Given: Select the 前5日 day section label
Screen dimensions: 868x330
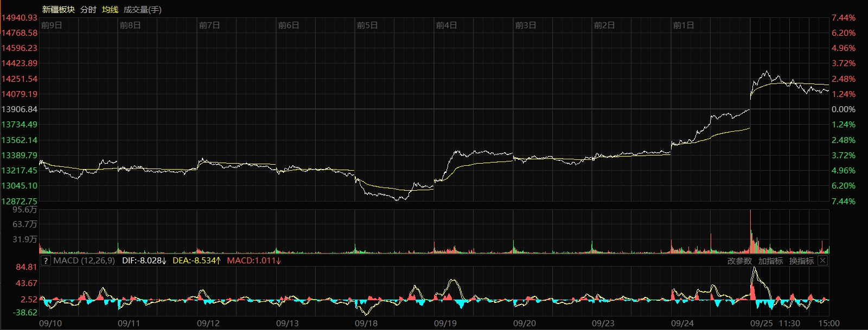Looking at the screenshot, I should (367, 25).
